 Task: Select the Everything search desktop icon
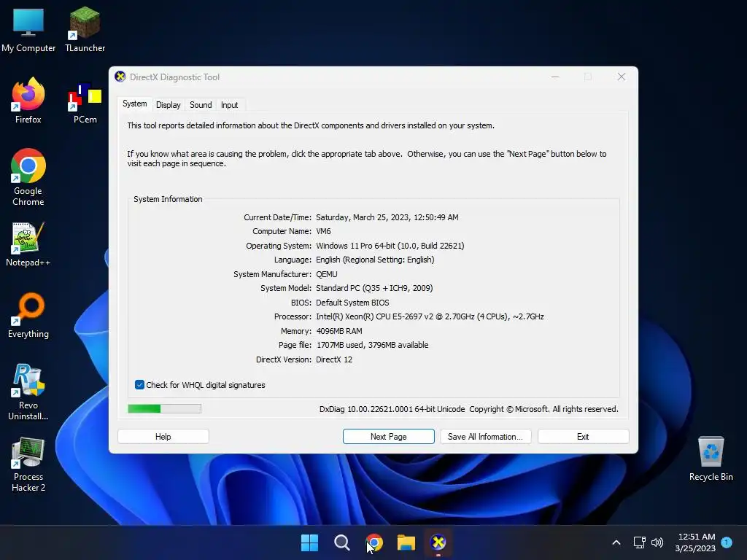(x=28, y=316)
